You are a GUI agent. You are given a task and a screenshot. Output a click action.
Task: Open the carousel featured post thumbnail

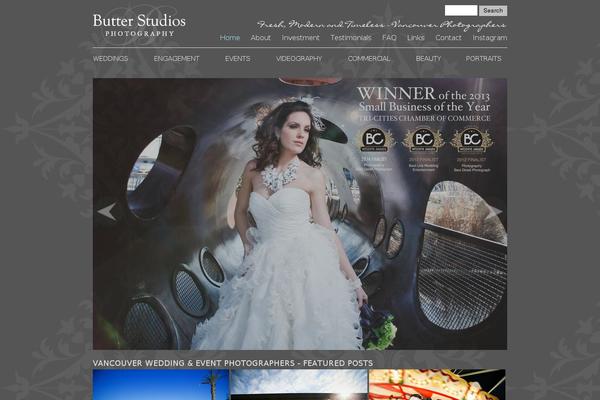[437, 384]
